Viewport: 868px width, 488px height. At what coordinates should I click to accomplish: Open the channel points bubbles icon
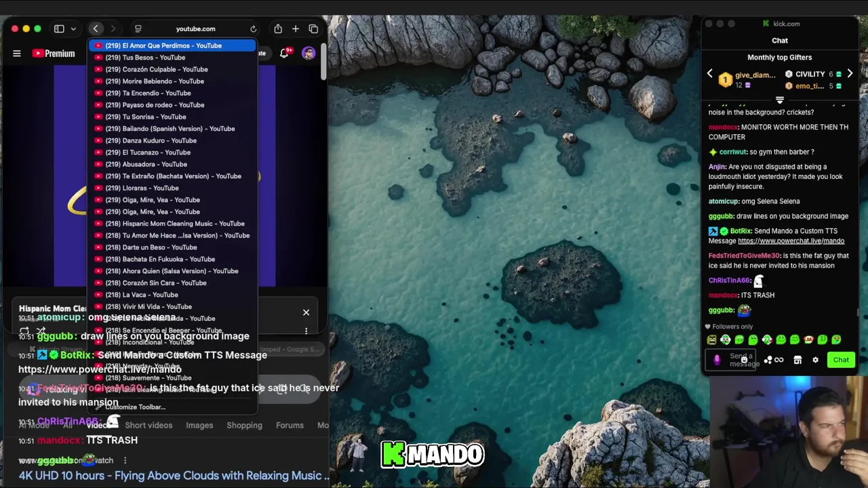click(x=768, y=360)
